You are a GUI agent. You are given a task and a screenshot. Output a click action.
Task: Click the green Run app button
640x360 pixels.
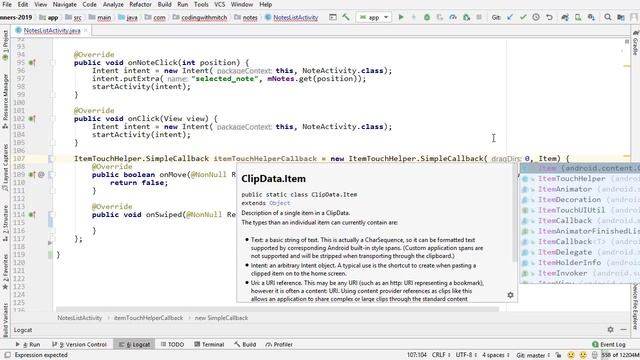pyautogui.click(x=401, y=17)
